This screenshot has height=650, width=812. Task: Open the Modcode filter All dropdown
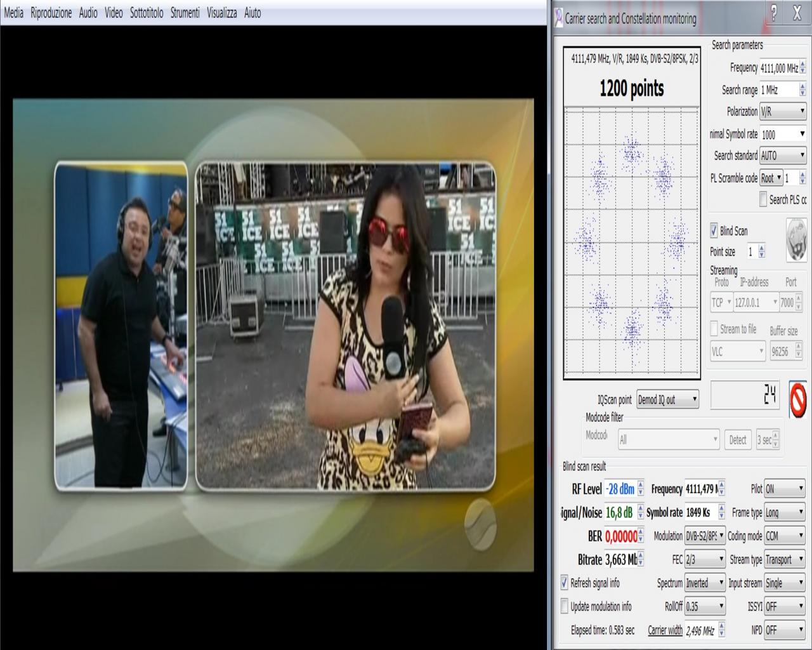pyautogui.click(x=669, y=439)
